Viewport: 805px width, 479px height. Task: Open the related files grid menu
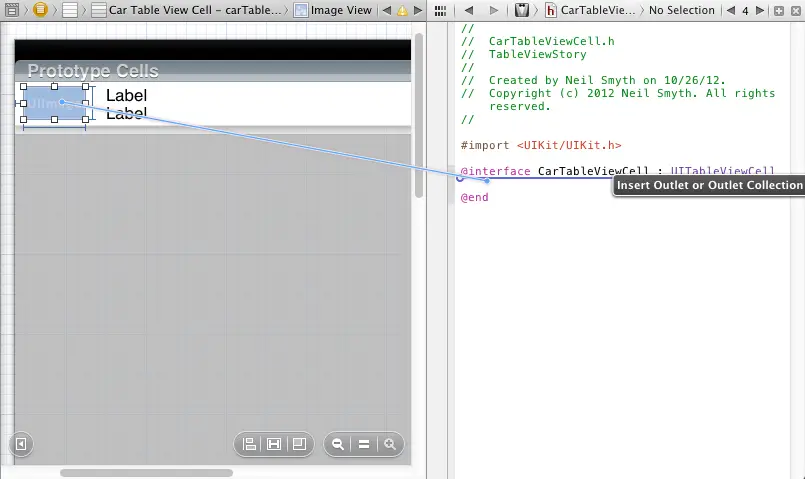[x=439, y=11]
